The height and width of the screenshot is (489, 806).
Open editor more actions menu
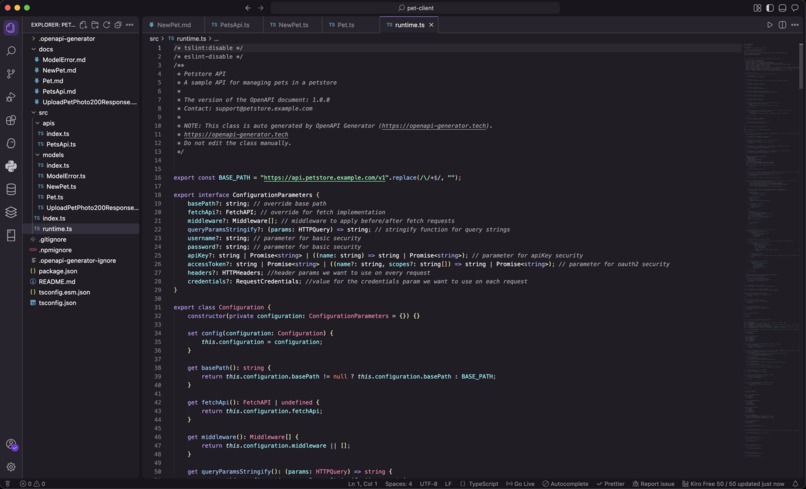click(x=795, y=25)
